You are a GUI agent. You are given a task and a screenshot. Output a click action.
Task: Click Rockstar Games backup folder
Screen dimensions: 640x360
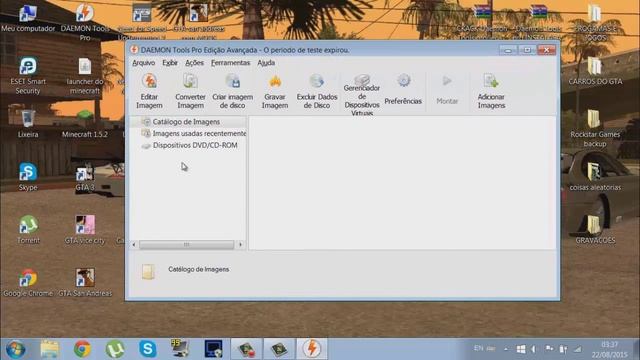click(595, 129)
